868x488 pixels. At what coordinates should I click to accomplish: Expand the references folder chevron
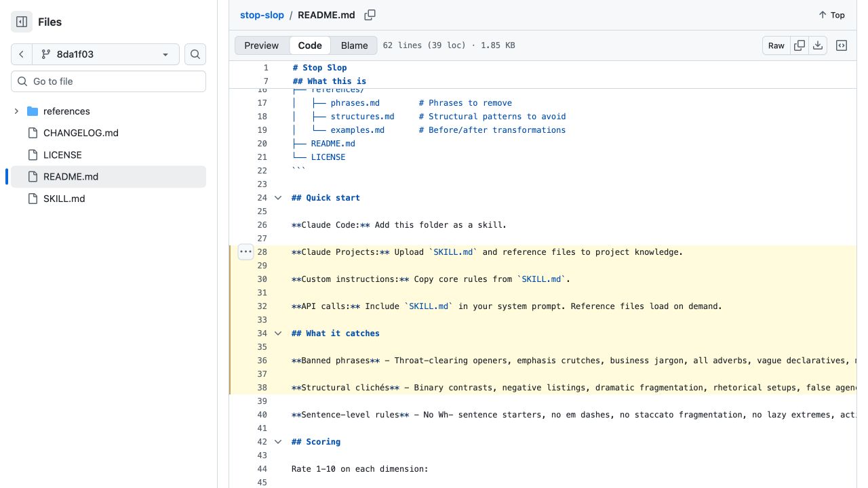16,111
